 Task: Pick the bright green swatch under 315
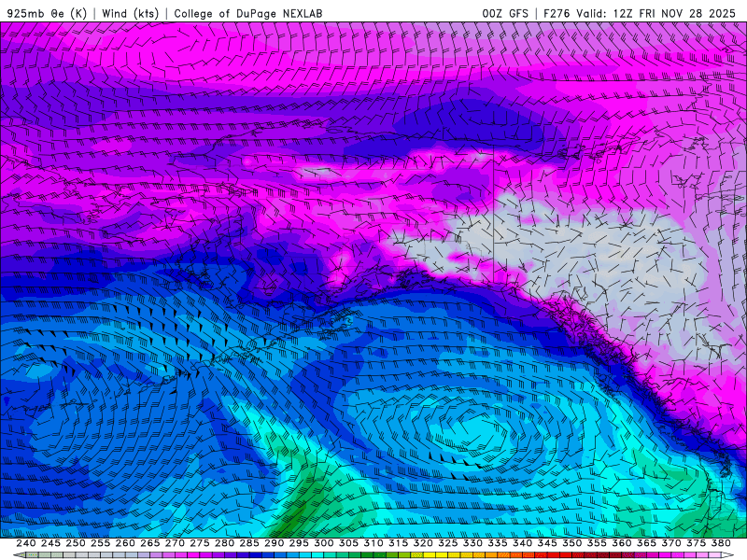(x=404, y=555)
